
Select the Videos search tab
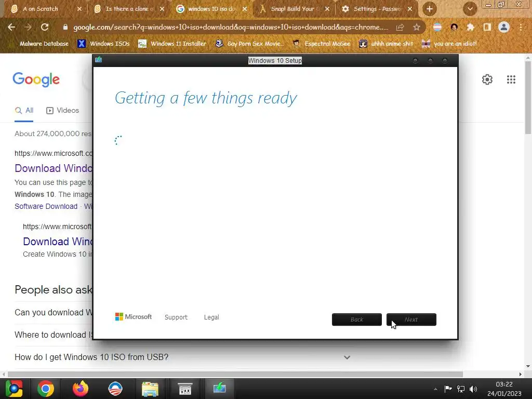62,111
